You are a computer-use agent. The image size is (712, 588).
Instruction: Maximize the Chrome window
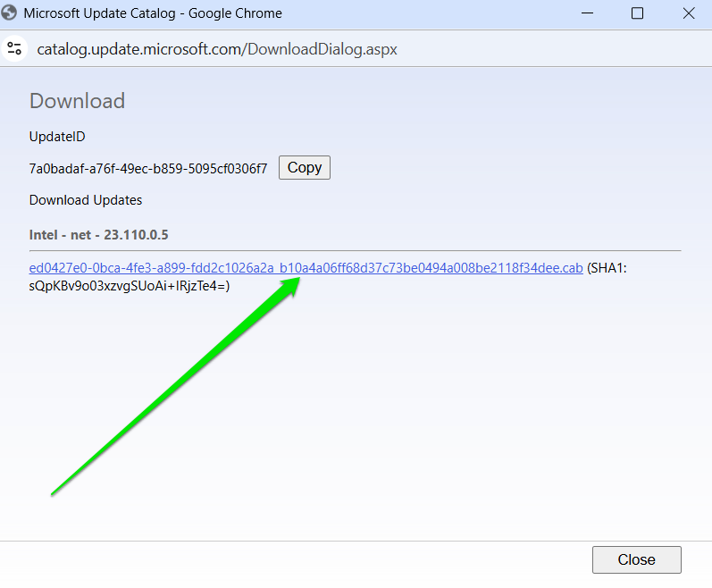tap(637, 13)
